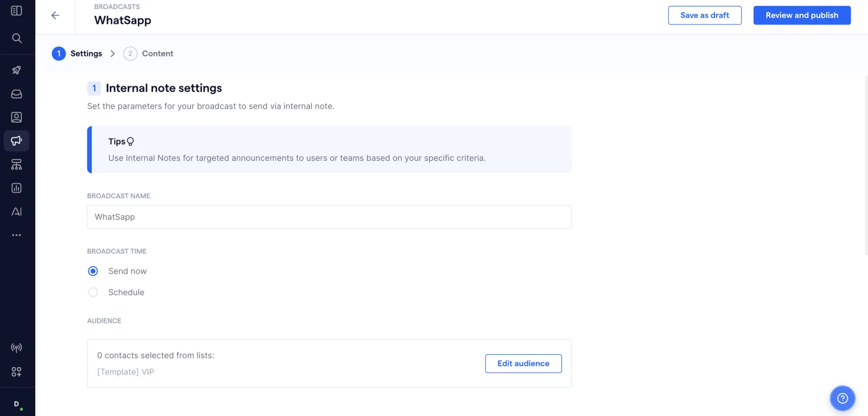This screenshot has height=416, width=868.
Task: Open the broadcasts megaphone icon
Action: click(17, 141)
